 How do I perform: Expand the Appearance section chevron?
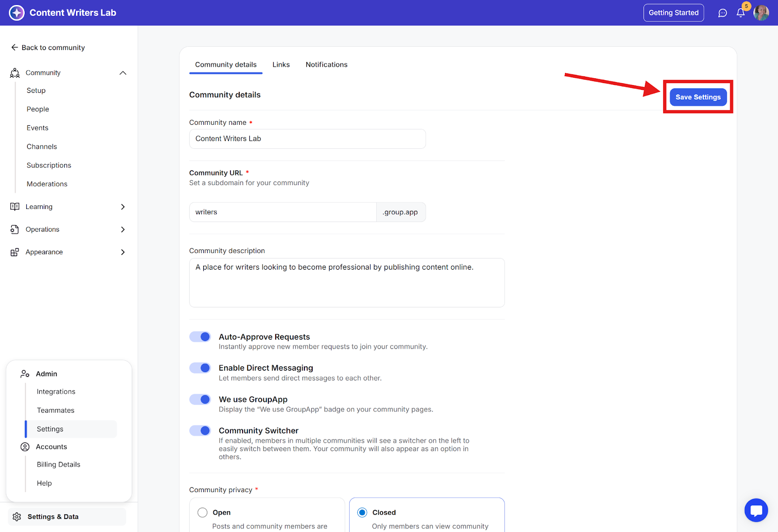click(x=123, y=252)
